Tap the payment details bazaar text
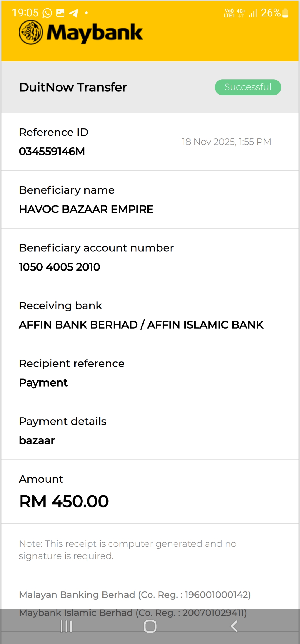This screenshot has width=300, height=644. point(37,440)
